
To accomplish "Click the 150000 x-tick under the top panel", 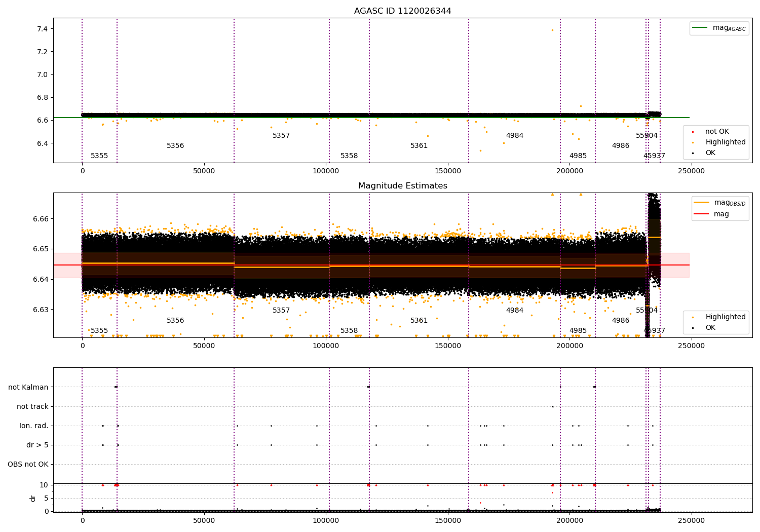I will coord(448,171).
